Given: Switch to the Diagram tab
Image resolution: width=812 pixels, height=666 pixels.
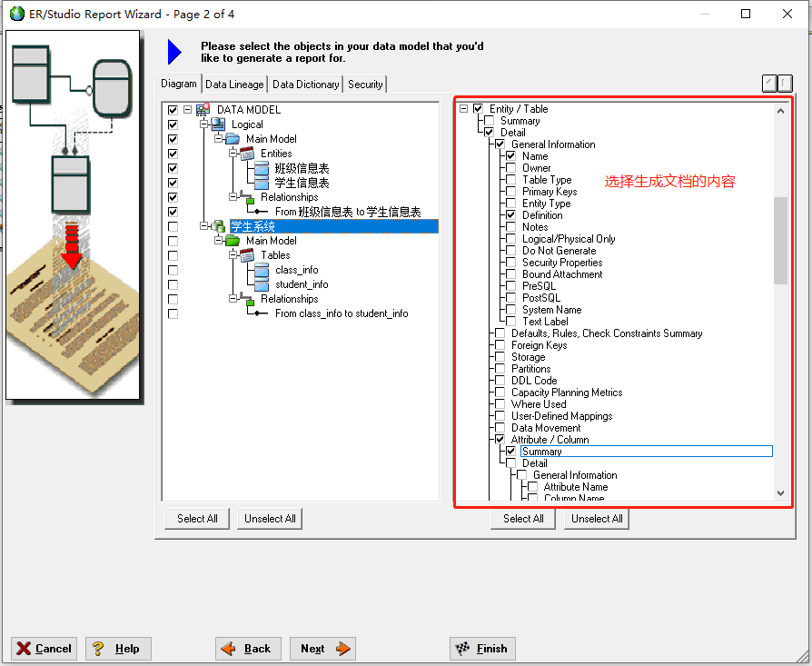Looking at the screenshot, I should click(x=179, y=84).
